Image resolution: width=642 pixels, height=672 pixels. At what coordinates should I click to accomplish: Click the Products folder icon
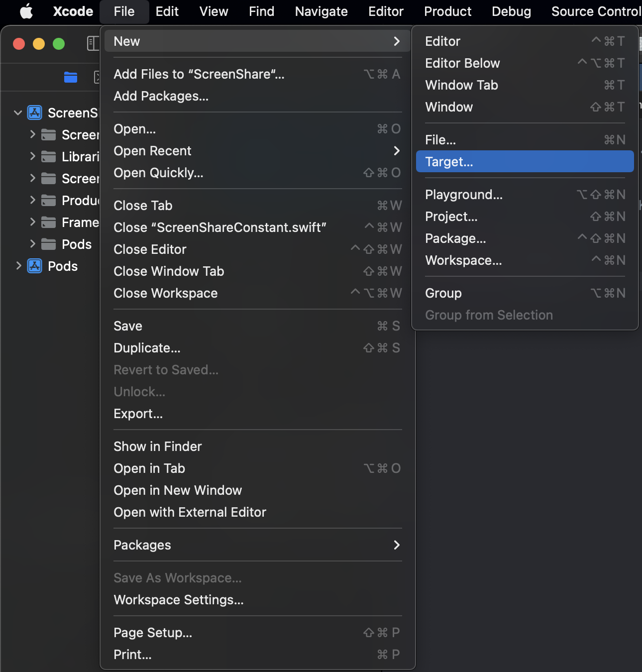48,201
